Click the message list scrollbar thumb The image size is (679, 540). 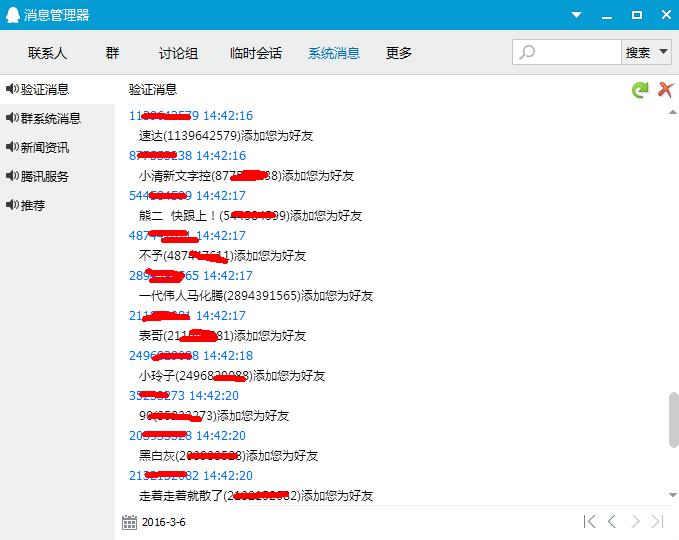pyautogui.click(x=673, y=420)
